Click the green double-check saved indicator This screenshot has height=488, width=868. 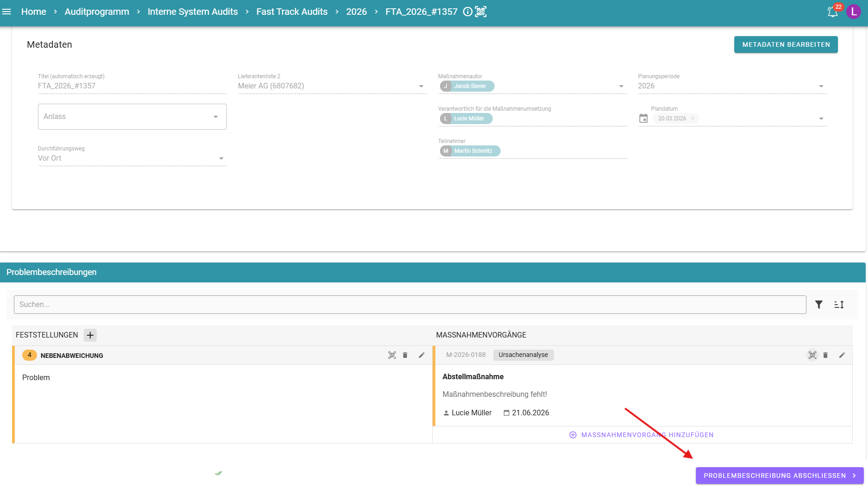point(218,473)
